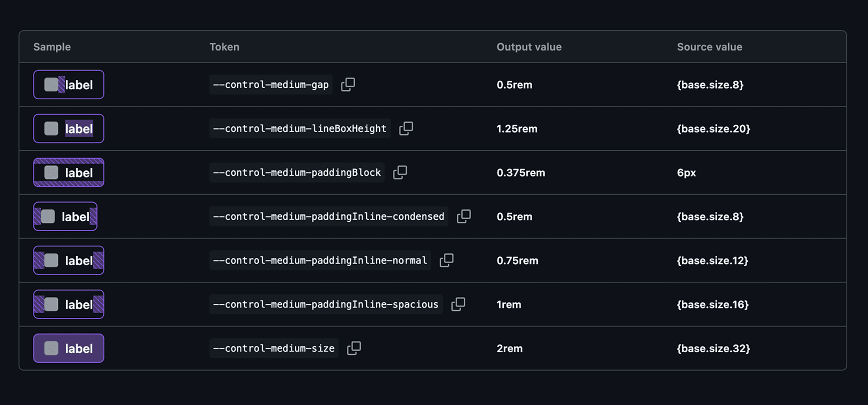The height and width of the screenshot is (405, 868).
Task: Click the Source value column header
Action: (x=709, y=47)
